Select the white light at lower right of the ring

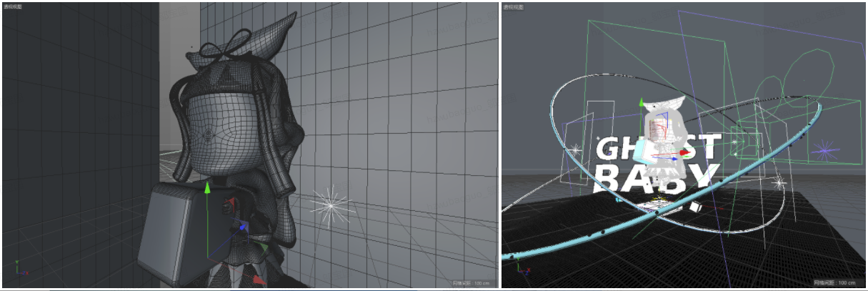pos(779,184)
